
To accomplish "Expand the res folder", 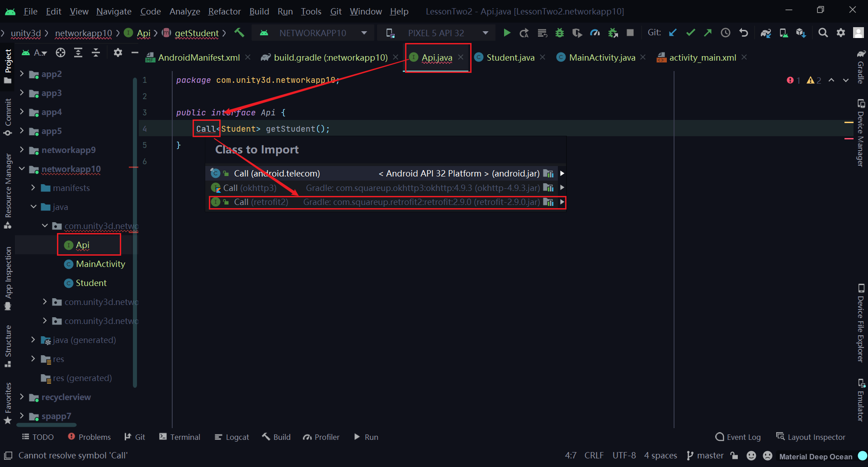I will (x=33, y=358).
